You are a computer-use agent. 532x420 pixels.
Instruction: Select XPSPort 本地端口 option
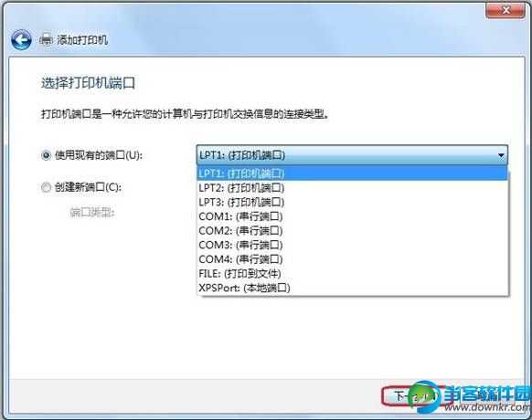(x=352, y=288)
